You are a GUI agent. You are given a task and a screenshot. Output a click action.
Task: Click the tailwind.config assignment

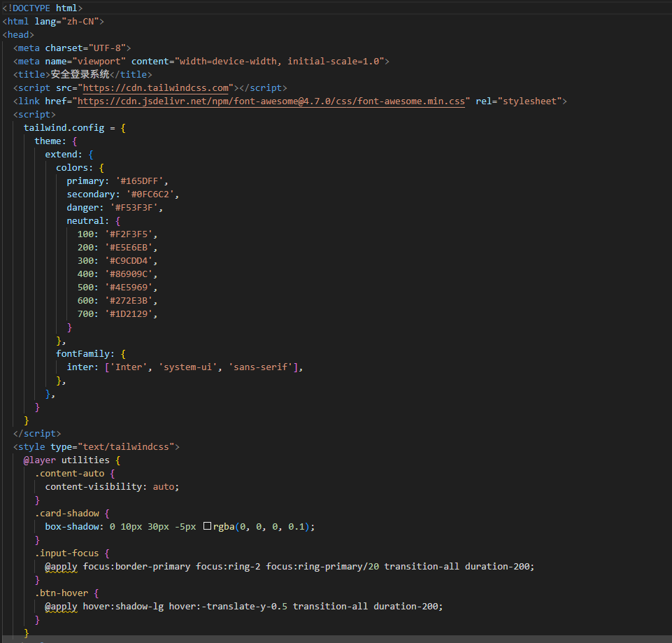click(x=75, y=128)
